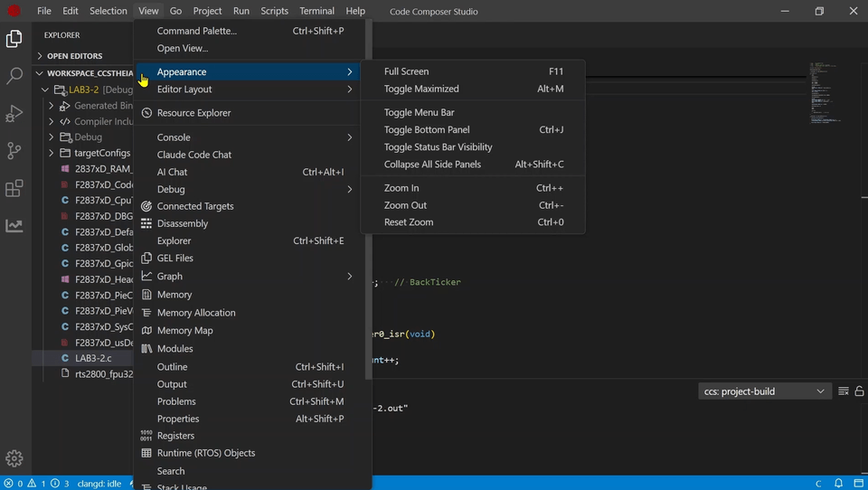
Task: Expand the Graph submenu
Action: [249, 277]
